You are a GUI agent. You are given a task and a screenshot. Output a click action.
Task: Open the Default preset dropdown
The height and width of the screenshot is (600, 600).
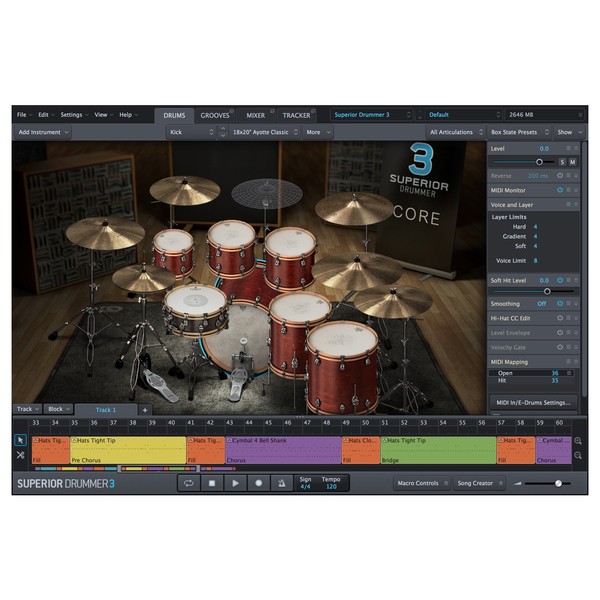click(463, 115)
